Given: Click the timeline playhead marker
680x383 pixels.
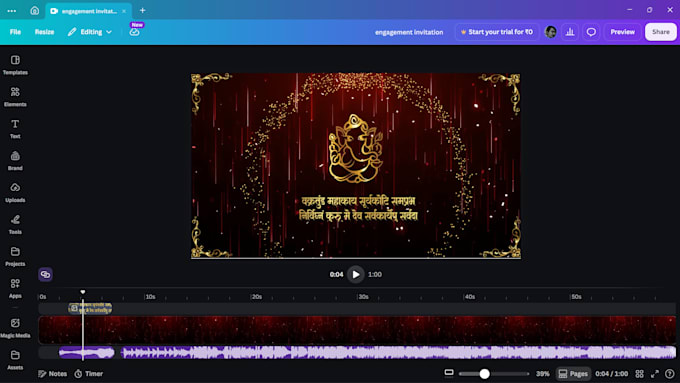Looking at the screenshot, I should pos(82,292).
